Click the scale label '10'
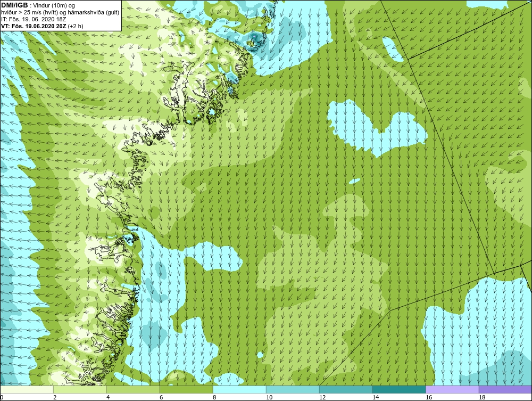This screenshot has height=401, width=532. click(x=269, y=397)
